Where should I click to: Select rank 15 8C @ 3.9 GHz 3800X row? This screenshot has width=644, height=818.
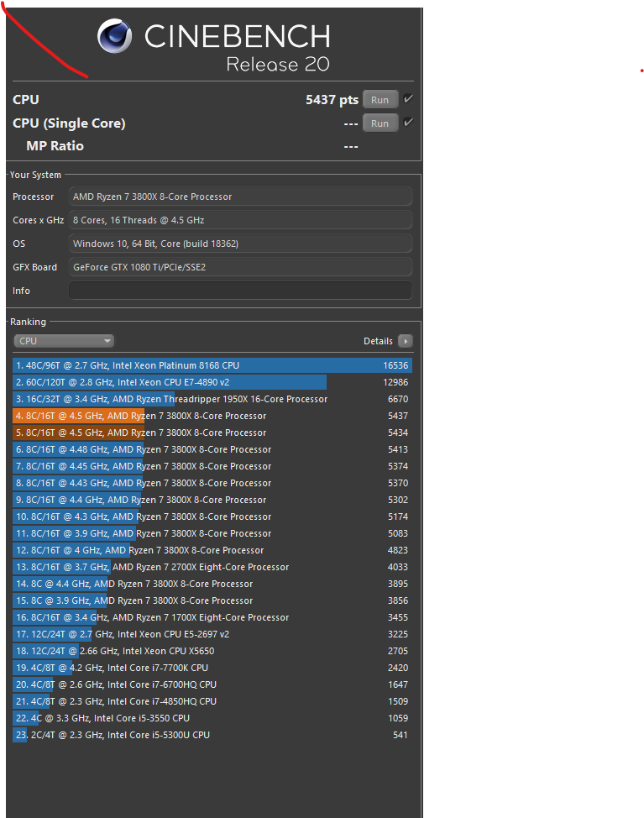pyautogui.click(x=212, y=600)
